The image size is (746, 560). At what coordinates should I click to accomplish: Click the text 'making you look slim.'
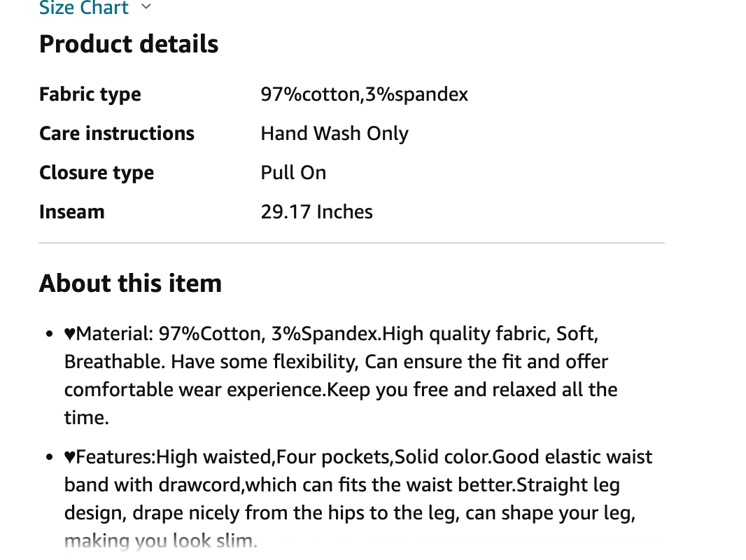(x=161, y=541)
